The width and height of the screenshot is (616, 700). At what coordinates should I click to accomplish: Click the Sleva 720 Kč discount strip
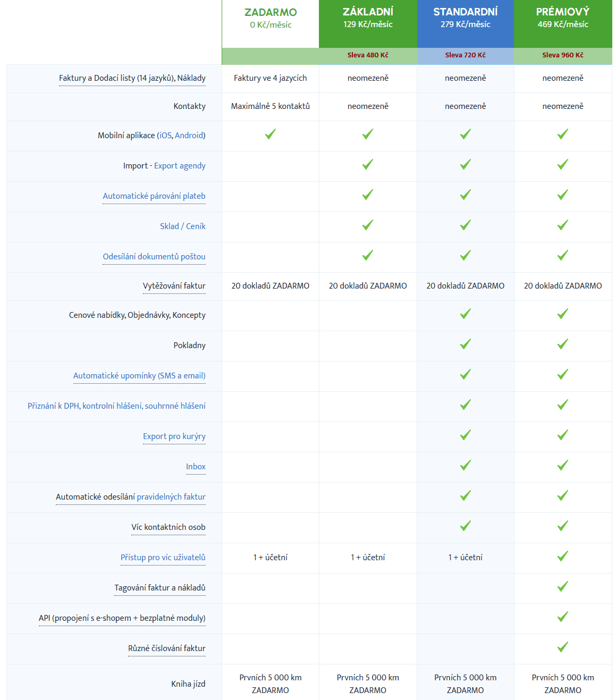466,55
